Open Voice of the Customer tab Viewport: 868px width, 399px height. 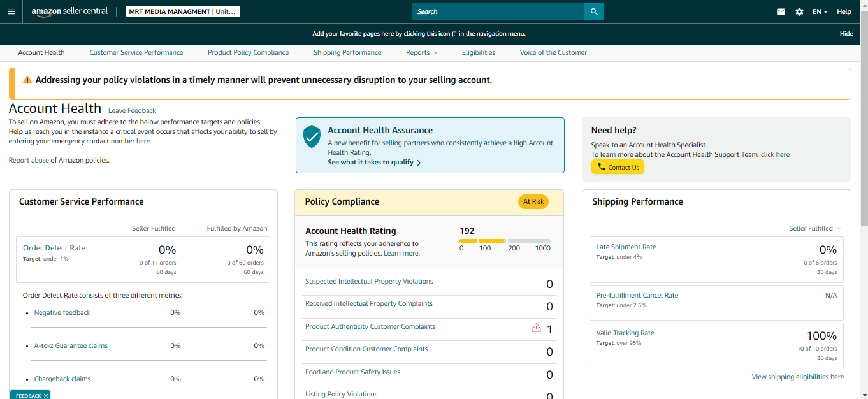click(x=553, y=52)
